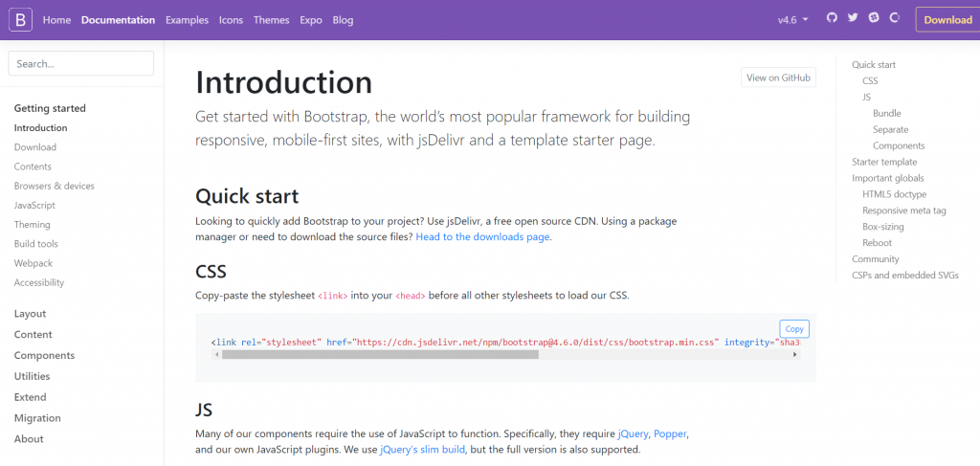Screen dimensions: 980x466
Task: Go to Home in the navbar
Action: coord(56,20)
